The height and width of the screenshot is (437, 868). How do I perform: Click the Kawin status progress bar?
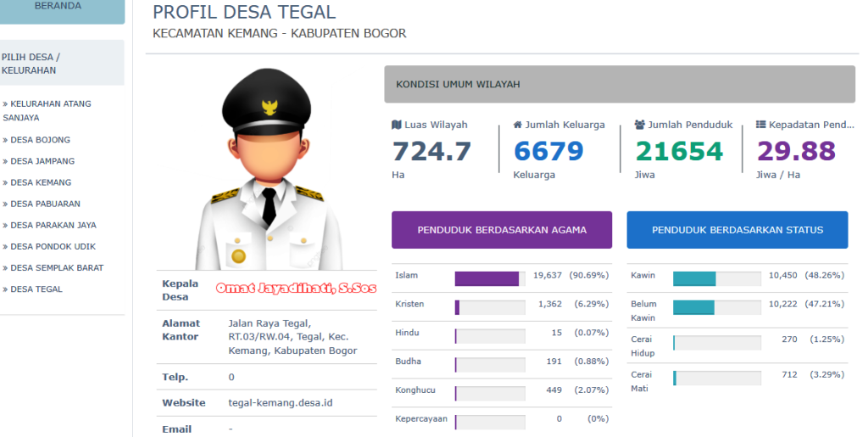[716, 279]
